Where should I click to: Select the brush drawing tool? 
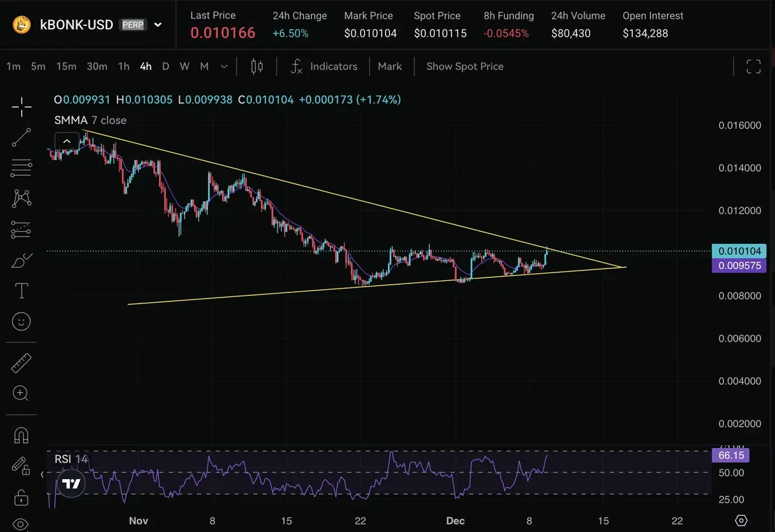pyautogui.click(x=21, y=260)
